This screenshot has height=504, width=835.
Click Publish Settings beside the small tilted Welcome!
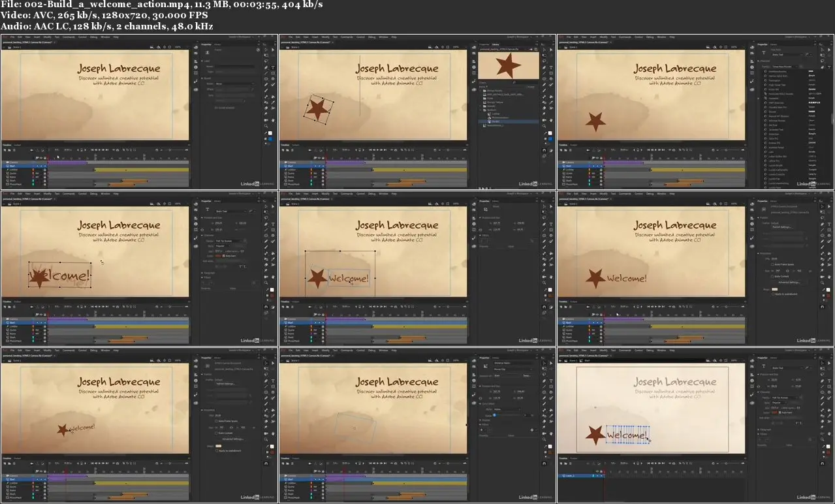(225, 383)
